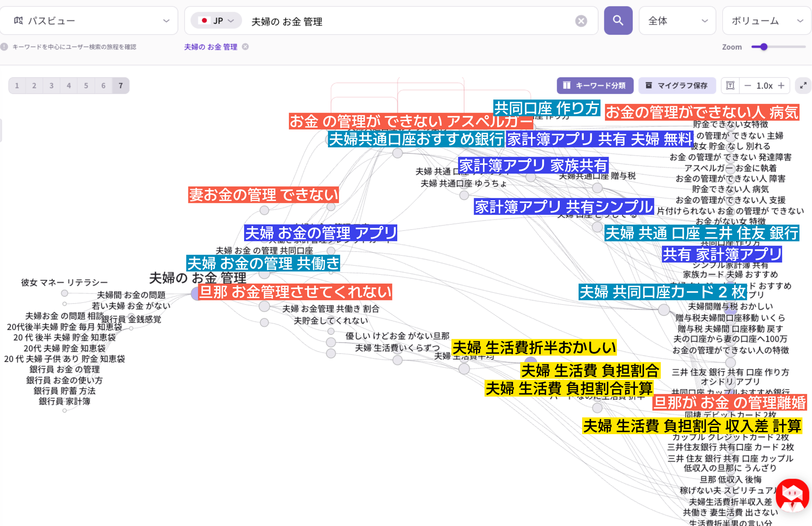The image size is (812, 526).
Task: Click the 夫婦 生活費 負担割合 収入差 計算 keyword
Action: 692,426
